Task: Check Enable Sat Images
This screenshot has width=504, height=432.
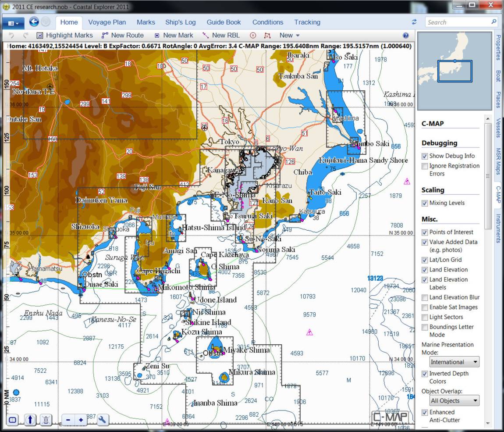Action: pyautogui.click(x=425, y=307)
